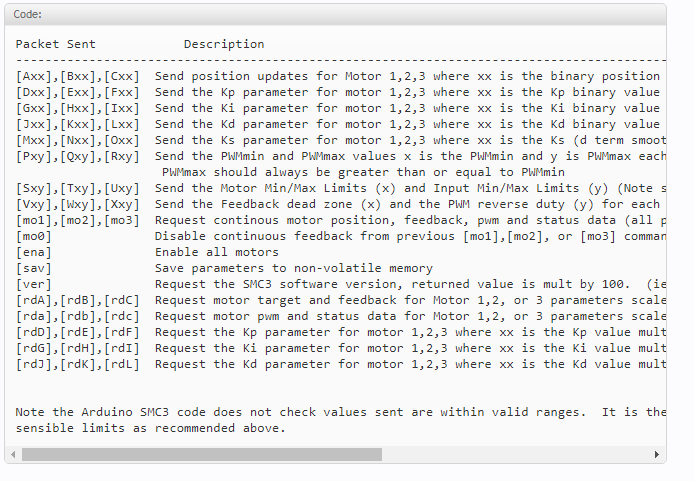The height and width of the screenshot is (481, 694).
Task: Click the horizontal scrollbar thumb
Action: coord(201,454)
